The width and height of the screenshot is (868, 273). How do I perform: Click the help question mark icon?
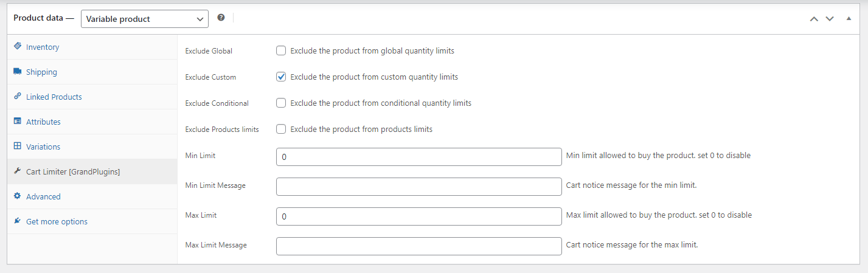[221, 18]
